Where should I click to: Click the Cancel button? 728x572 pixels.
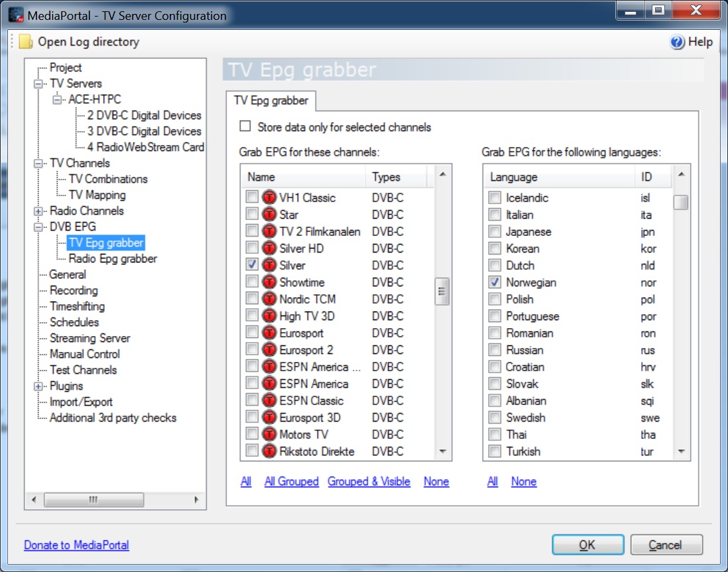coord(666,545)
